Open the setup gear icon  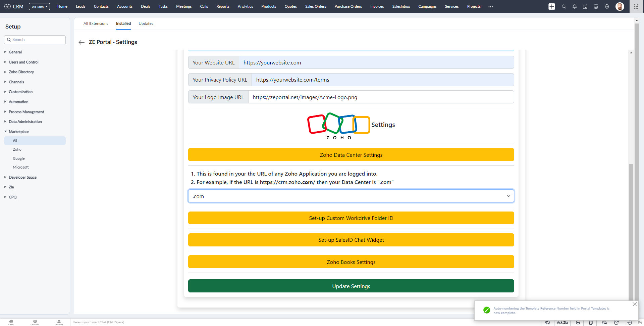(607, 7)
